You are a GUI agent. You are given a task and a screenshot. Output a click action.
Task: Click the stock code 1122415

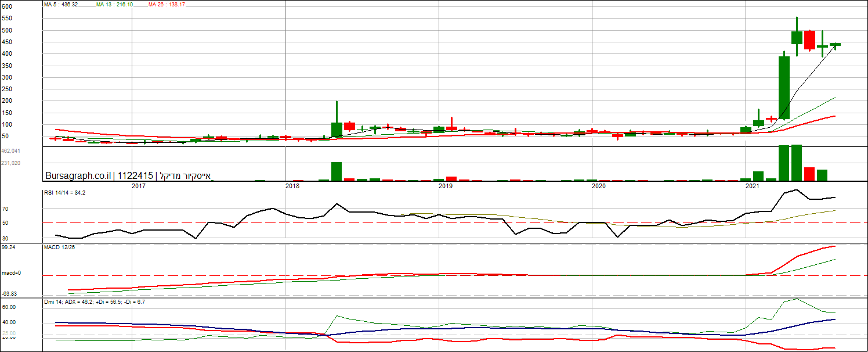coord(135,175)
